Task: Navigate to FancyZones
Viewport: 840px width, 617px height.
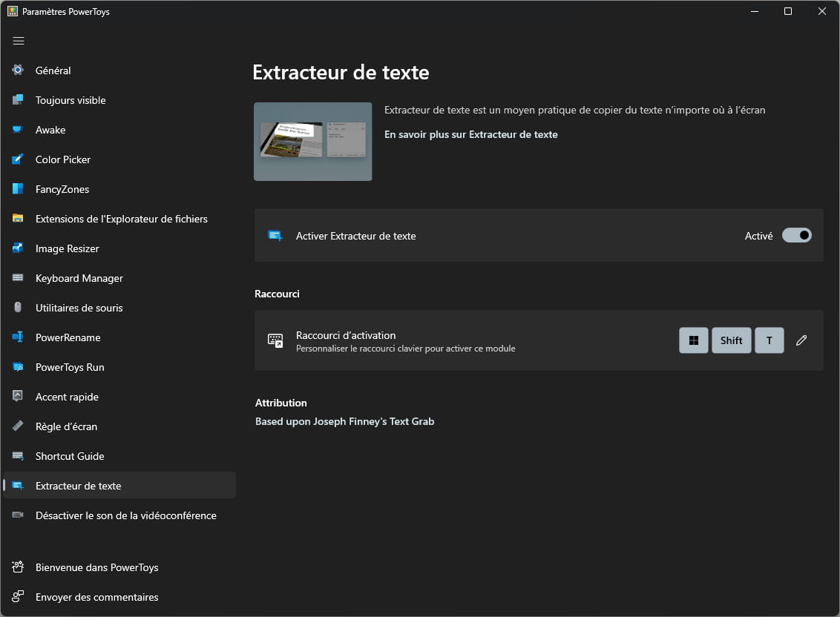Action: point(119,189)
